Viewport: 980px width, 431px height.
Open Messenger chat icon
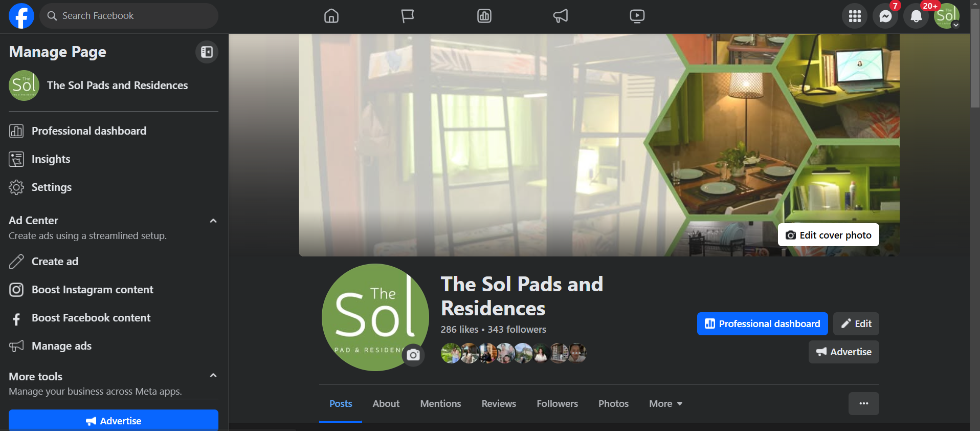885,16
